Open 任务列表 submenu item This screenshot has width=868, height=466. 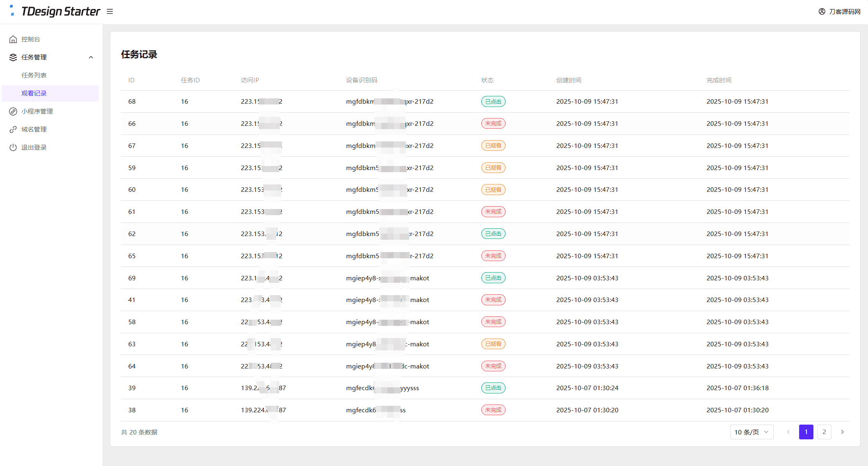[34, 75]
